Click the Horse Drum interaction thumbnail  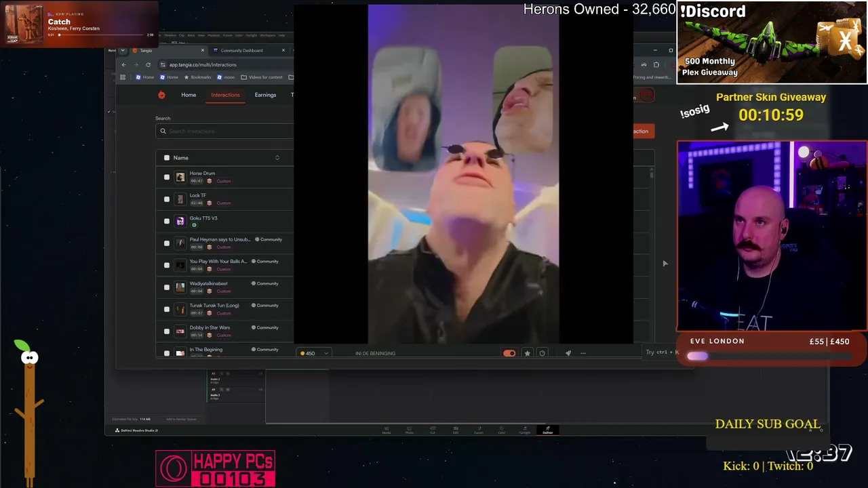(x=180, y=177)
